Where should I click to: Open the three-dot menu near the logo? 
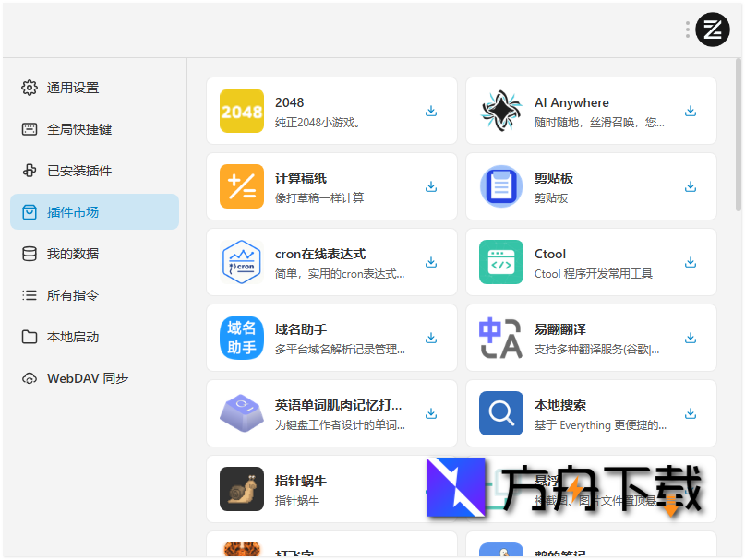pyautogui.click(x=686, y=29)
